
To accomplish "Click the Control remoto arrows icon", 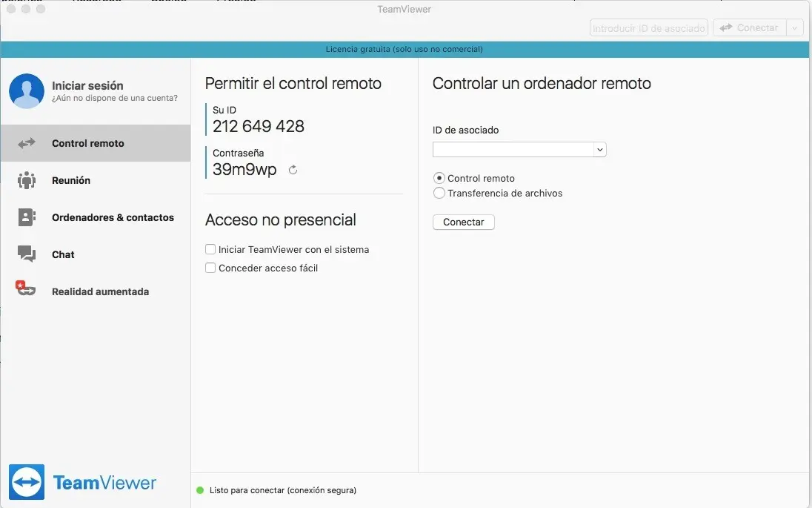I will (x=27, y=143).
